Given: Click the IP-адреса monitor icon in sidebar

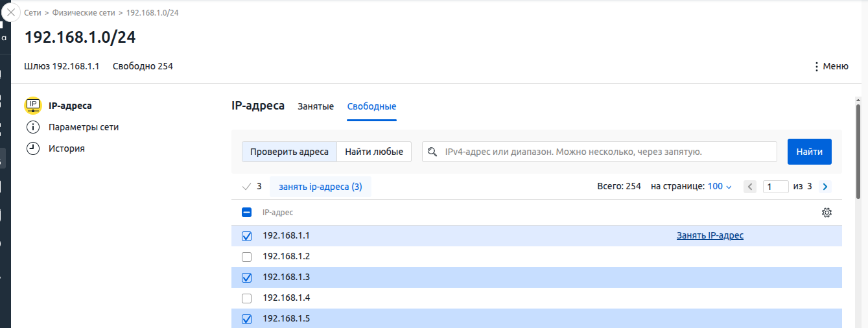Looking at the screenshot, I should (33, 106).
